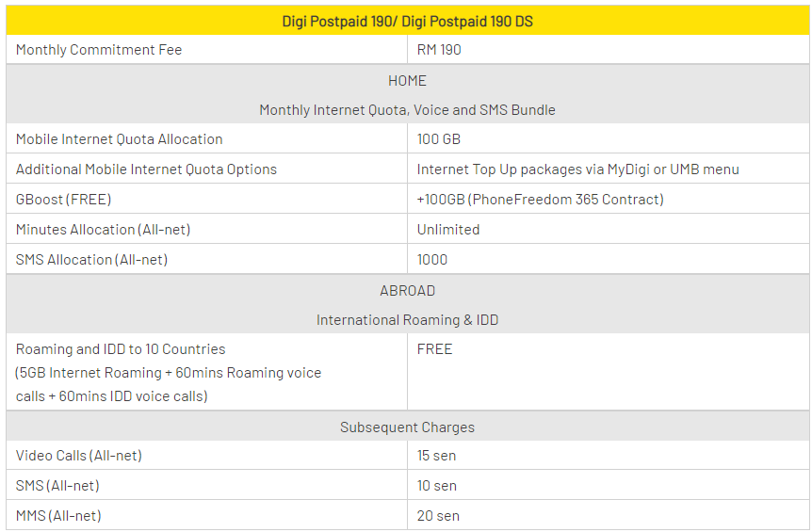Image resolution: width=812 pixels, height=532 pixels.
Task: Select the GBoost (FREE) row label
Action: (x=63, y=200)
